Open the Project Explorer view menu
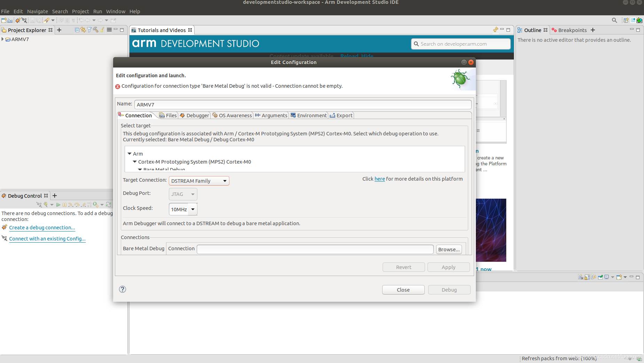The width and height of the screenshot is (644, 363). (x=109, y=30)
